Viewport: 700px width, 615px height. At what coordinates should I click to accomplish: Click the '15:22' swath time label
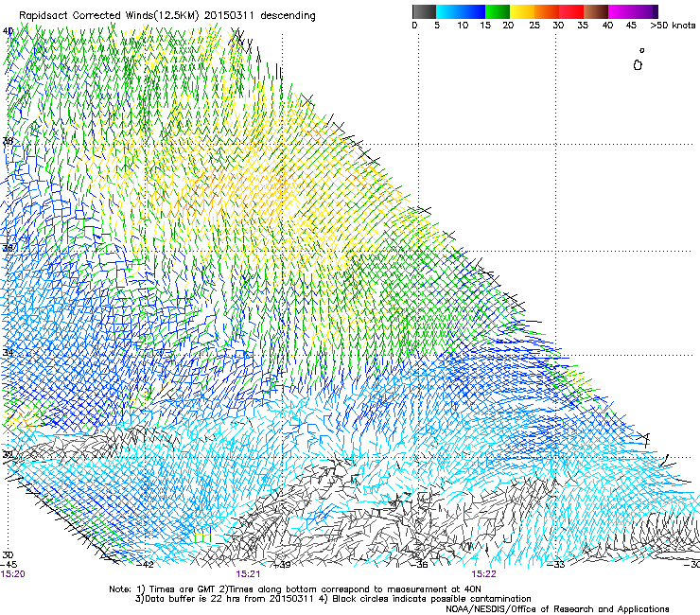[x=483, y=574]
